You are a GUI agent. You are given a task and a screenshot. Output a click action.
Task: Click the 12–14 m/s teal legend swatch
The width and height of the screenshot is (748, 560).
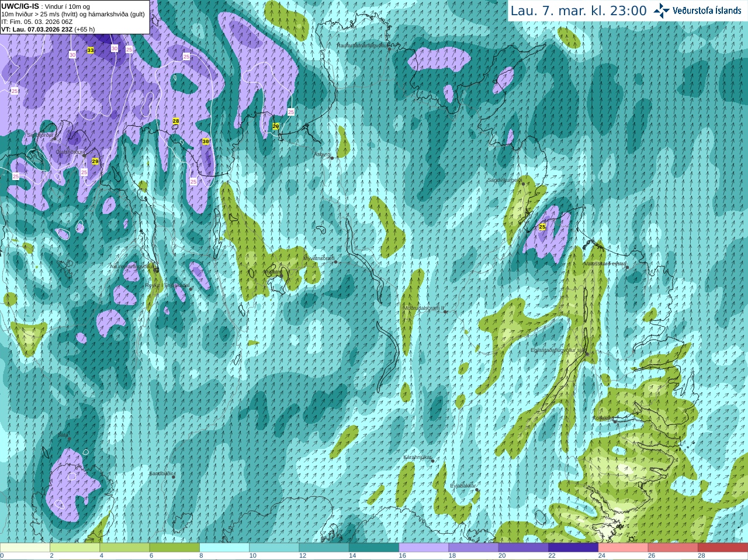324,548
